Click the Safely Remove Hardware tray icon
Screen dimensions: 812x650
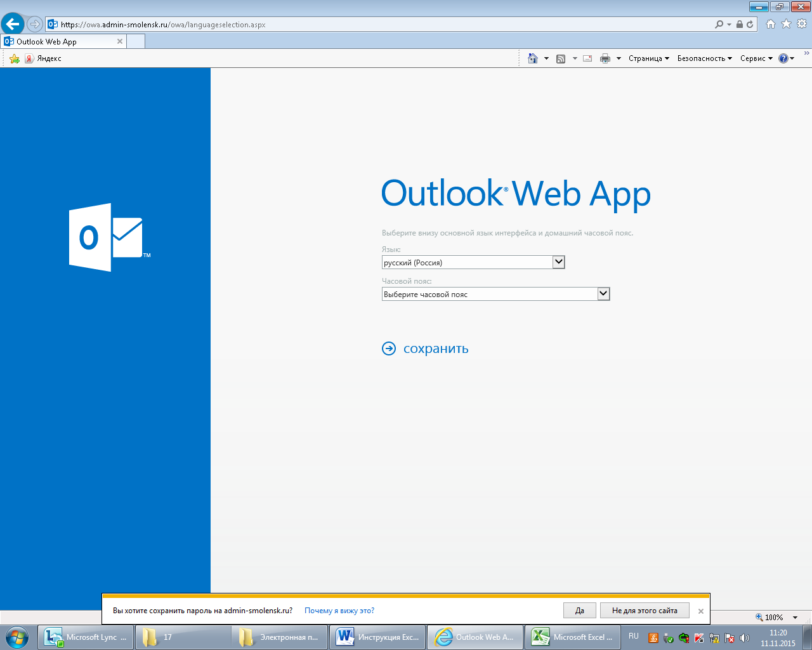[669, 639]
